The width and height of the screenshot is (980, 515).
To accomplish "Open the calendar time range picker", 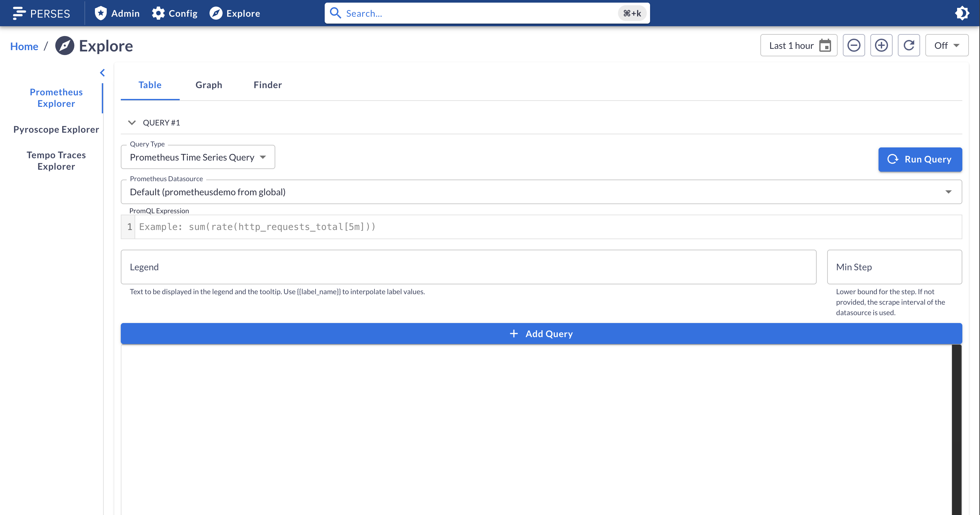I will [825, 45].
